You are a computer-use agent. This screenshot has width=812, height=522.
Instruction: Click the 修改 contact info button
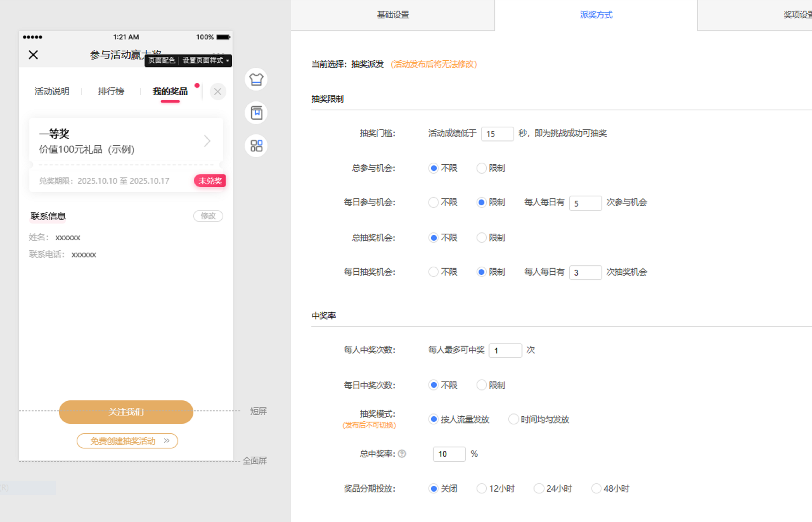[208, 216]
